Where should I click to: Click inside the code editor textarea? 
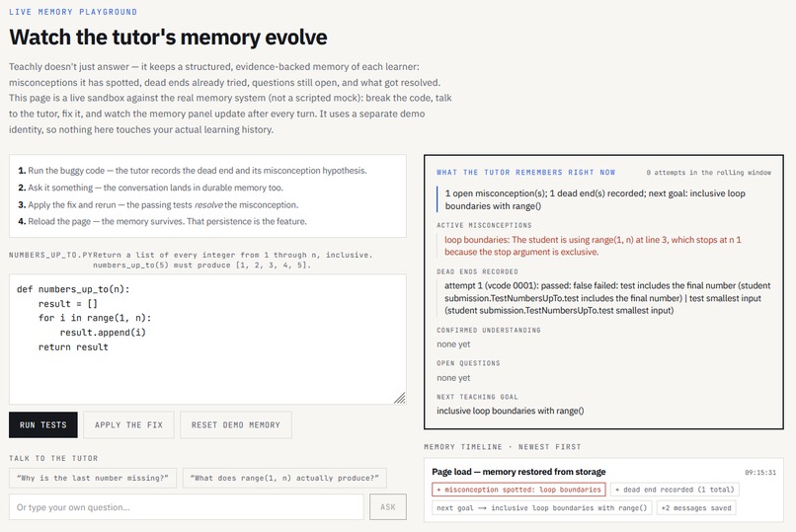tap(207, 340)
